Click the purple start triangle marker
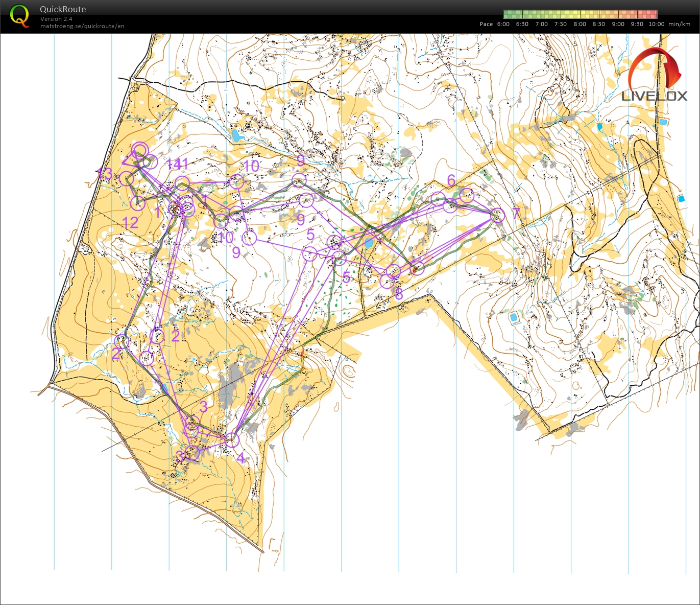The width and height of the screenshot is (700, 605). tap(128, 161)
